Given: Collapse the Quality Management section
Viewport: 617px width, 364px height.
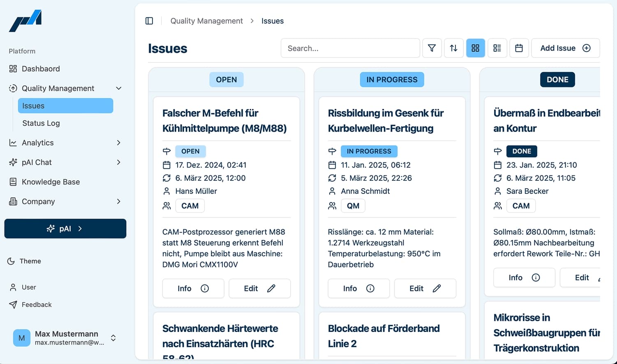Looking at the screenshot, I should [118, 88].
